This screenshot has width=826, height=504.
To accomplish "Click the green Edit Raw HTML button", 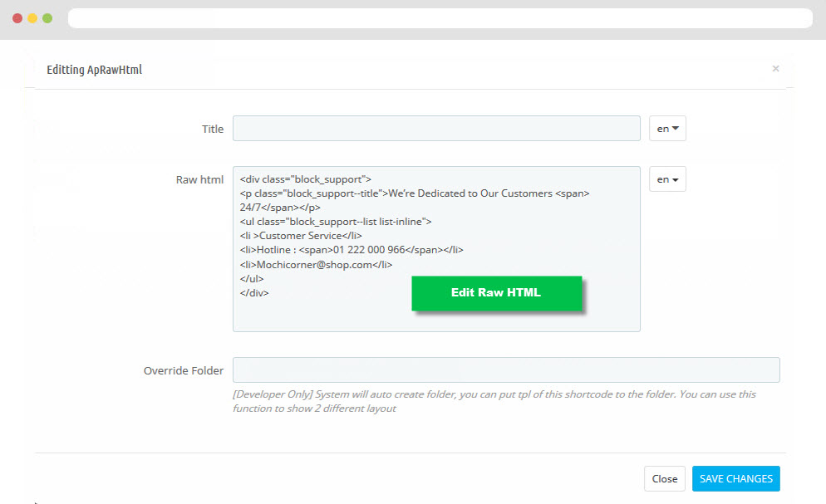I will [496, 292].
